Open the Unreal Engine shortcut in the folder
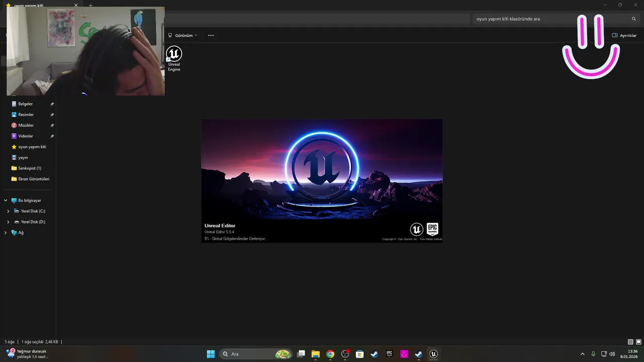 pos(174,59)
